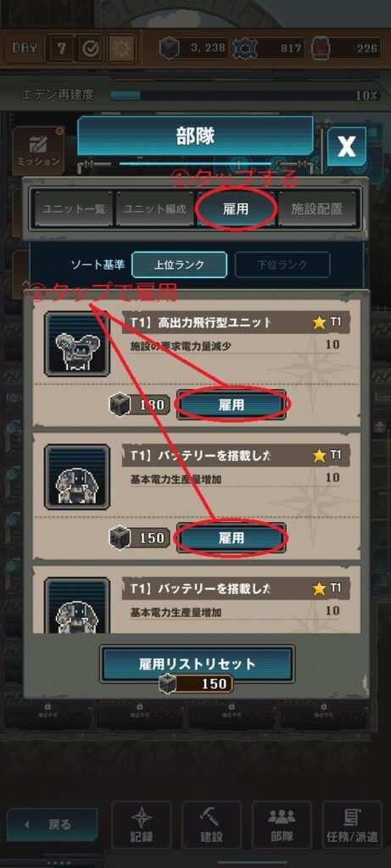This screenshot has width=391, height=868.
Task: Tap the sun icon beside the day counter
Action: point(120,48)
